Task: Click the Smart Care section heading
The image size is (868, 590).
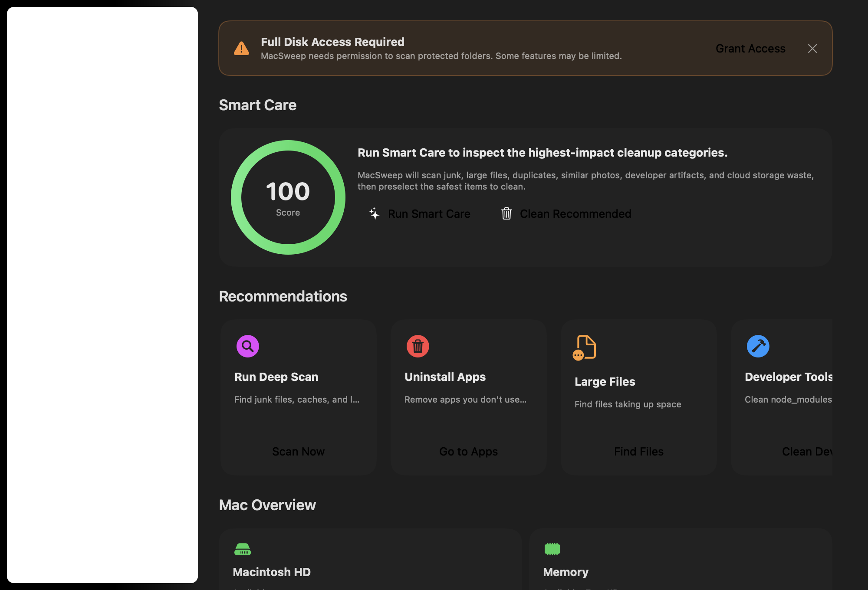Action: coord(258,105)
